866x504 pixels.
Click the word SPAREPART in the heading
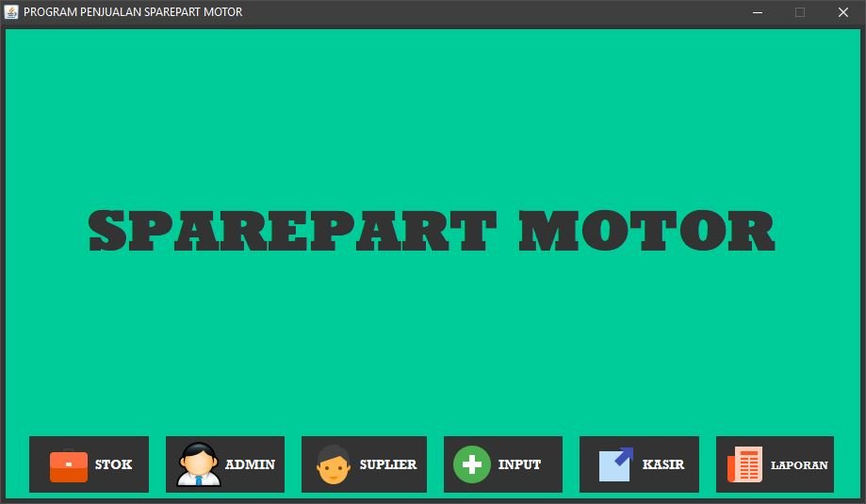(x=292, y=232)
